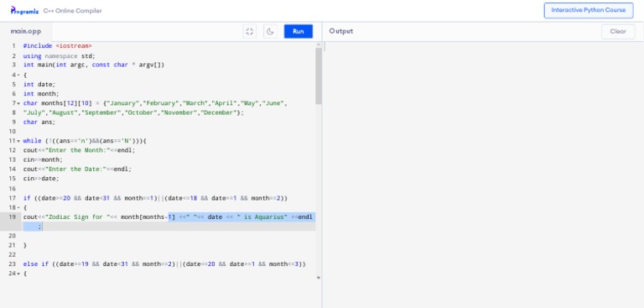Select the main.cpp file tab
This screenshot has width=644, height=308.
coord(26,32)
